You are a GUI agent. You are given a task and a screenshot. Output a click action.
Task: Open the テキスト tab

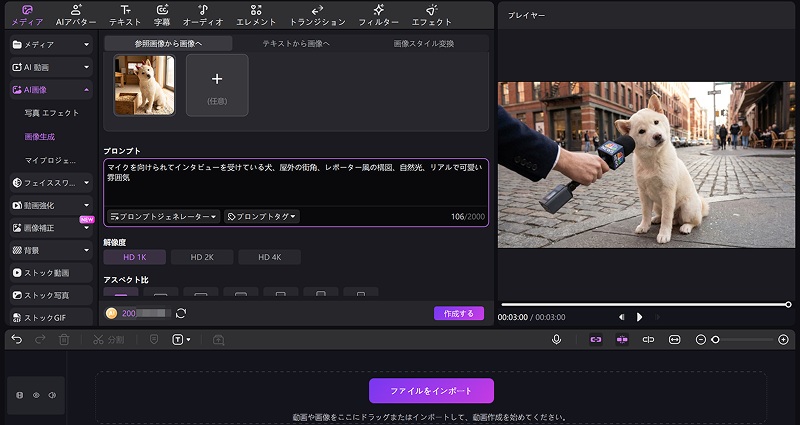tap(125, 15)
